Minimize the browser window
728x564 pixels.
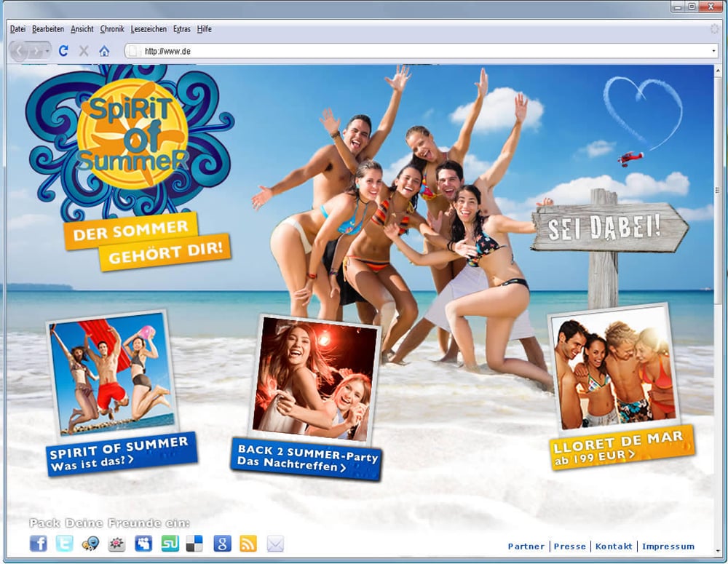click(x=678, y=7)
